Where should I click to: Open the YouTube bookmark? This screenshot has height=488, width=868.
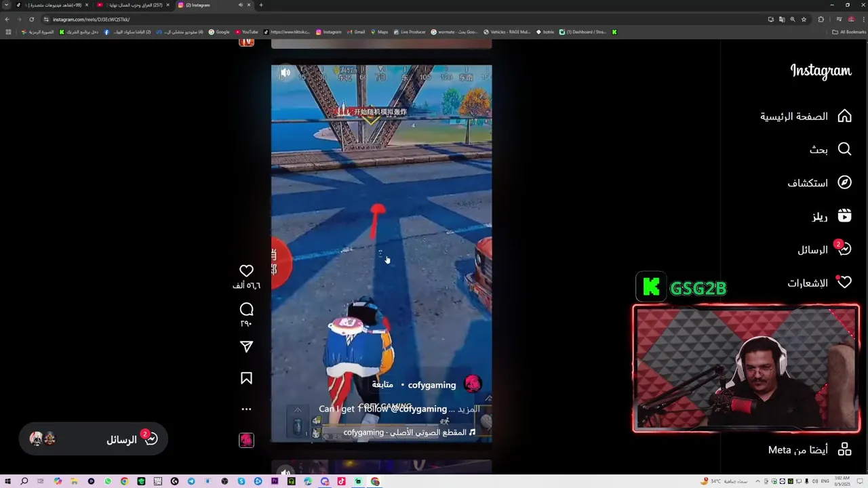(247, 32)
